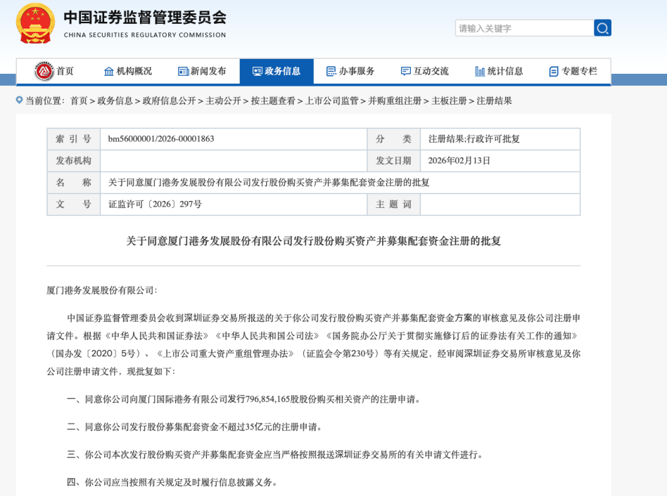Image resolution: width=667 pixels, height=496 pixels.
Task: Click the monitor icon next to 政务信息
Action: [257, 72]
